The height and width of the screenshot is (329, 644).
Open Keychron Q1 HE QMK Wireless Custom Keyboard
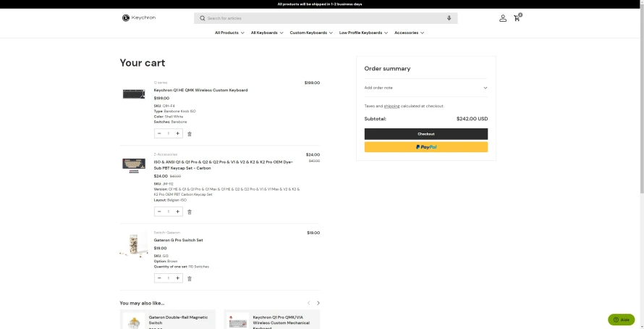[201, 90]
